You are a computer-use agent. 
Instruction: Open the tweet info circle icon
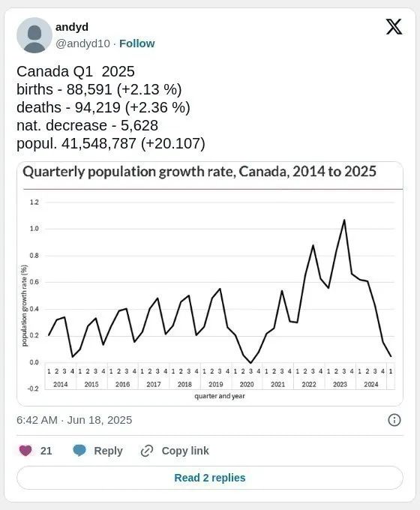point(394,420)
